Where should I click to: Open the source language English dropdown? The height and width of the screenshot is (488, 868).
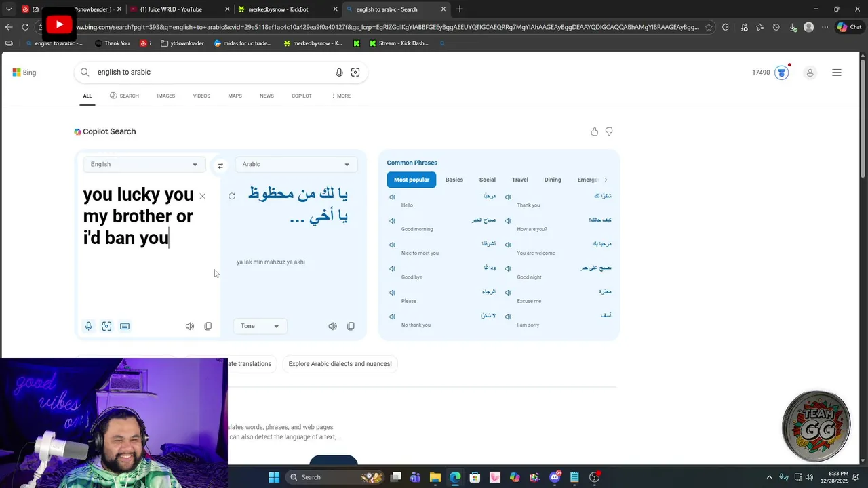coord(144,164)
